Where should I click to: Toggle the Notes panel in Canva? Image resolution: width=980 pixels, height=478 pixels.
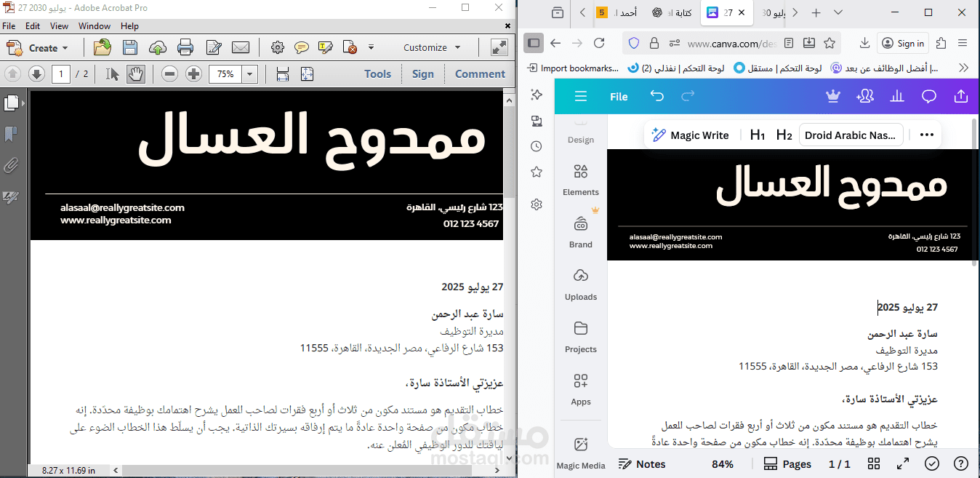[x=642, y=464]
